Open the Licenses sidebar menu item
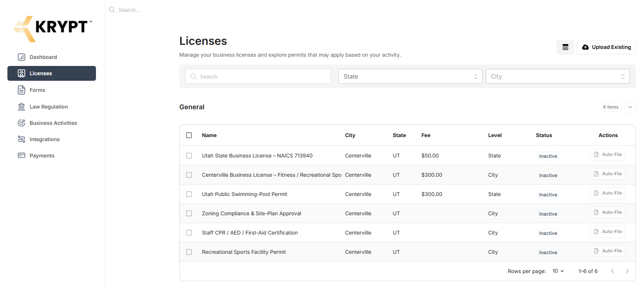The height and width of the screenshot is (289, 644). [x=52, y=73]
